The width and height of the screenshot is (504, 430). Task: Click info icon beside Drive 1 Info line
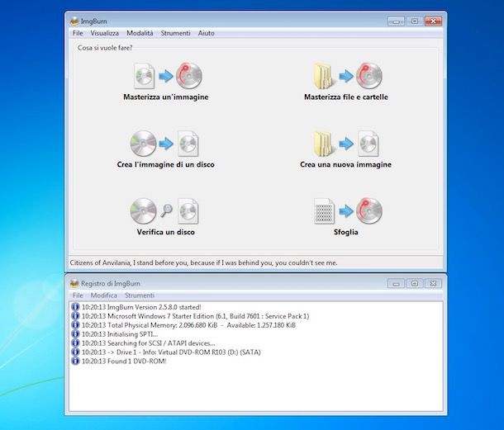click(75, 352)
